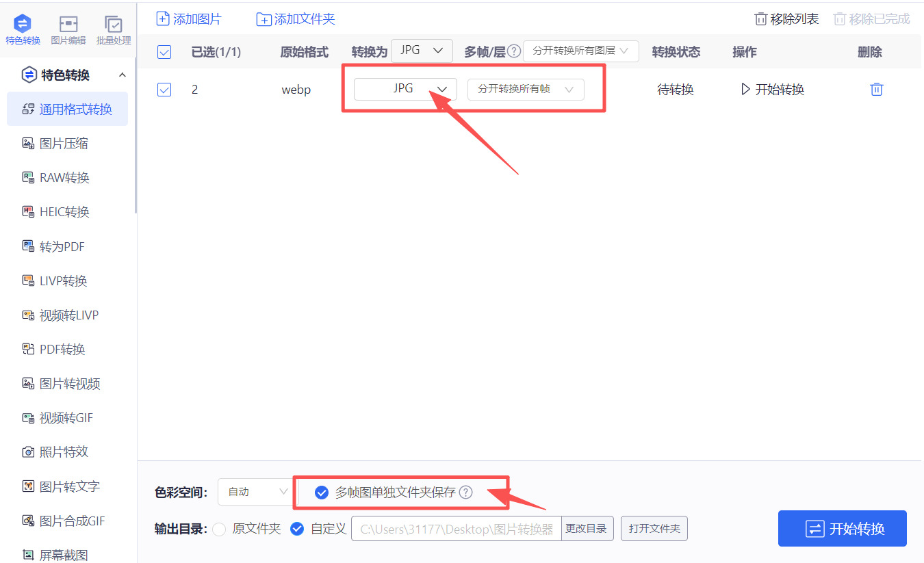Click the output directory path field
Image resolution: width=924 pixels, height=563 pixels.
coord(457,529)
